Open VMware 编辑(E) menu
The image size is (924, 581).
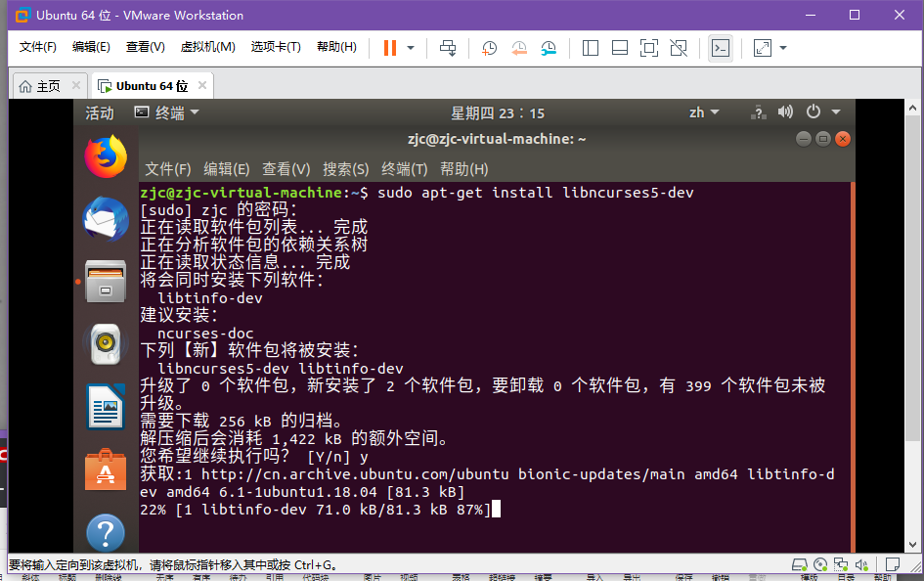pyautogui.click(x=91, y=47)
